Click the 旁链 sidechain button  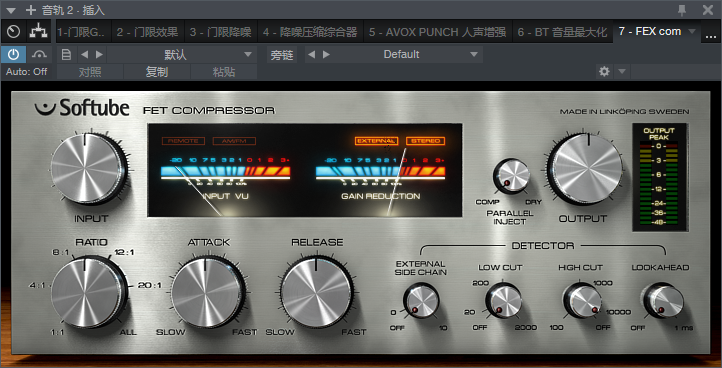pyautogui.click(x=282, y=55)
